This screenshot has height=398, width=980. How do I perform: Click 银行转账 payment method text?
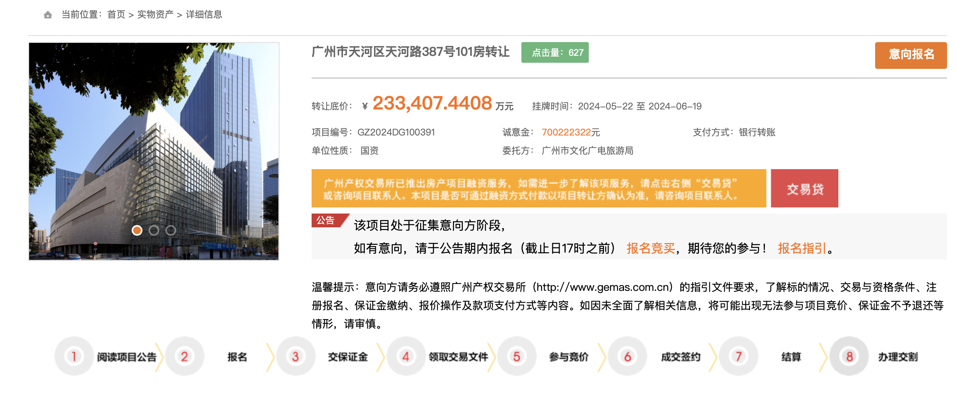tap(757, 132)
